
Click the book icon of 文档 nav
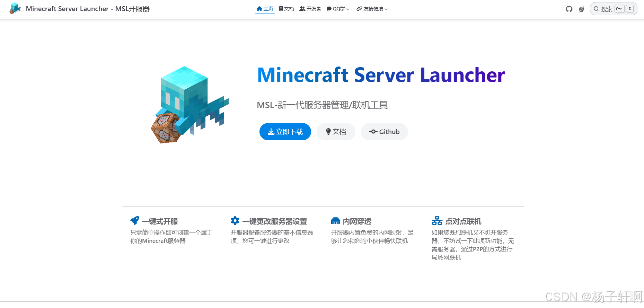(x=281, y=9)
